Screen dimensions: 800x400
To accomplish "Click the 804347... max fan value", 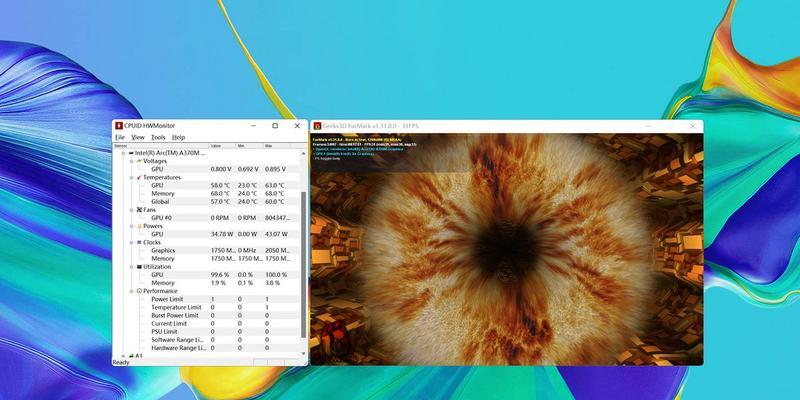I will (277, 218).
